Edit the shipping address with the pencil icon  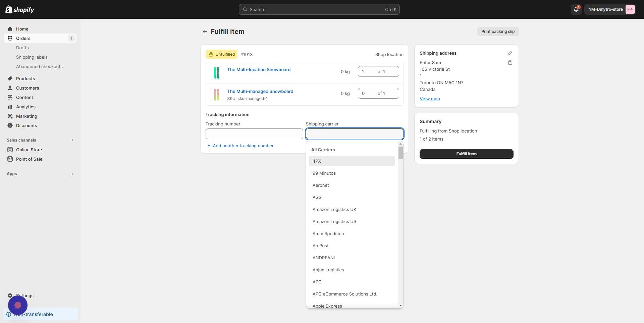pos(510,53)
